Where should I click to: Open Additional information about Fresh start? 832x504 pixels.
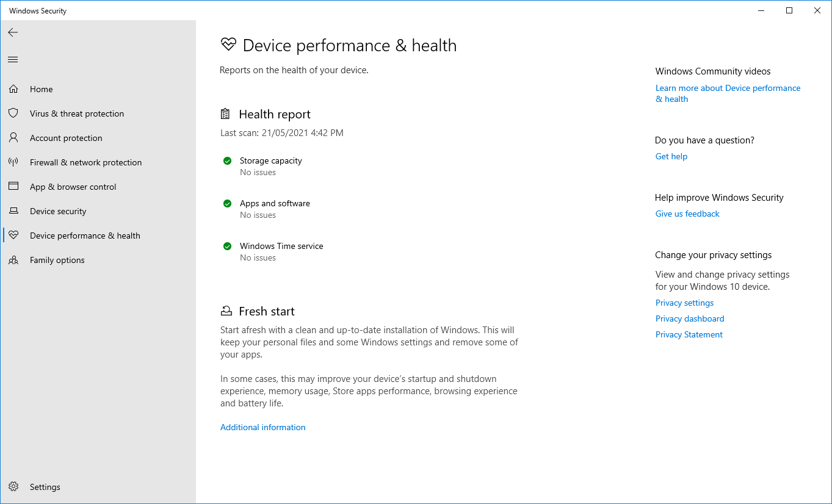pos(262,427)
